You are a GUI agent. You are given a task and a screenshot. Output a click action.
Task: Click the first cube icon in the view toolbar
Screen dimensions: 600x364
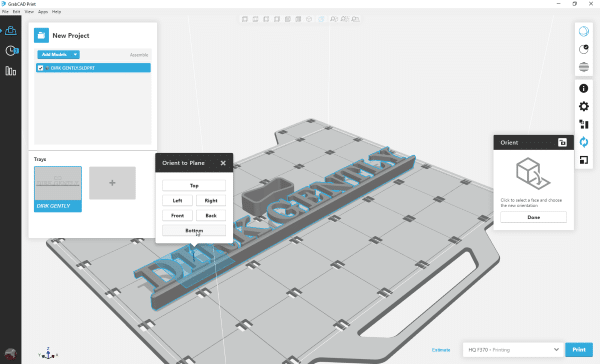click(x=245, y=19)
